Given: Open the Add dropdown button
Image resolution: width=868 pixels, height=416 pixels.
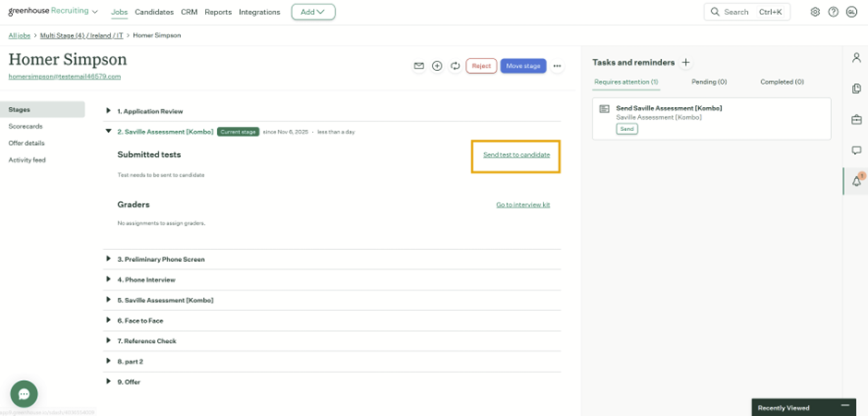Looking at the screenshot, I should click(x=313, y=12).
